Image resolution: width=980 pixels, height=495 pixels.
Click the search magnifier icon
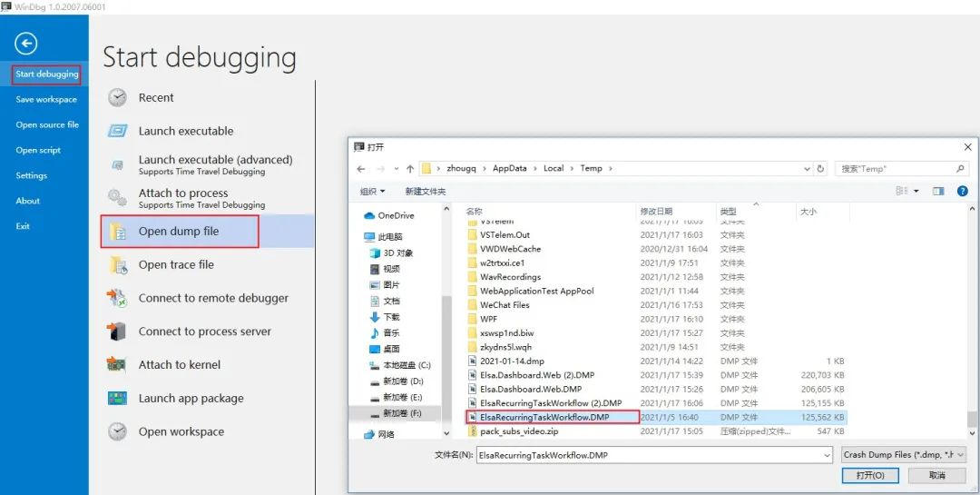coord(960,168)
